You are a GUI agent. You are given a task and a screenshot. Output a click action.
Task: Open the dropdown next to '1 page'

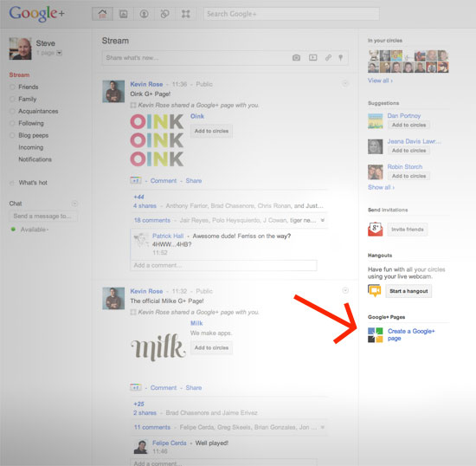(60, 53)
